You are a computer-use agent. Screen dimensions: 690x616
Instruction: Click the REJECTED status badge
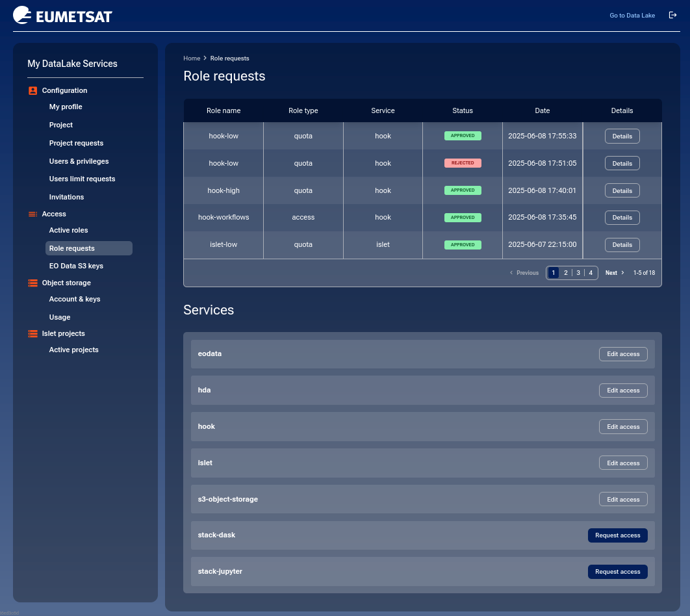click(463, 163)
